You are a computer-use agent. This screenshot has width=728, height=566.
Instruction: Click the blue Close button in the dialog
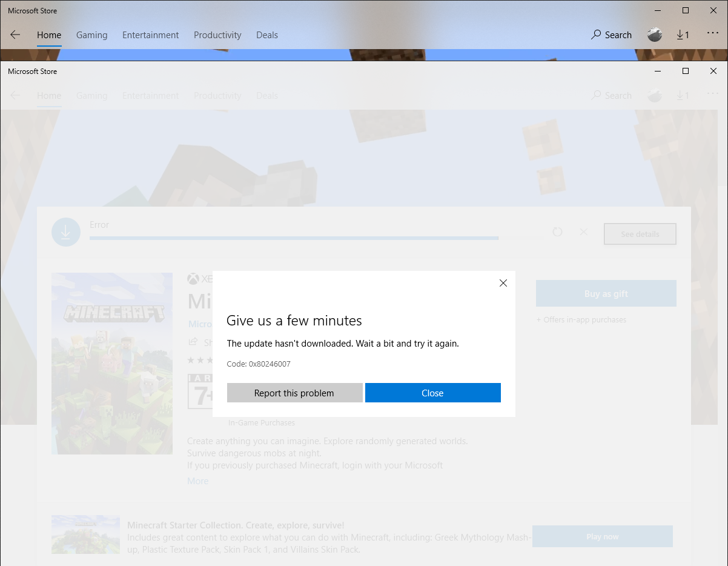point(433,393)
